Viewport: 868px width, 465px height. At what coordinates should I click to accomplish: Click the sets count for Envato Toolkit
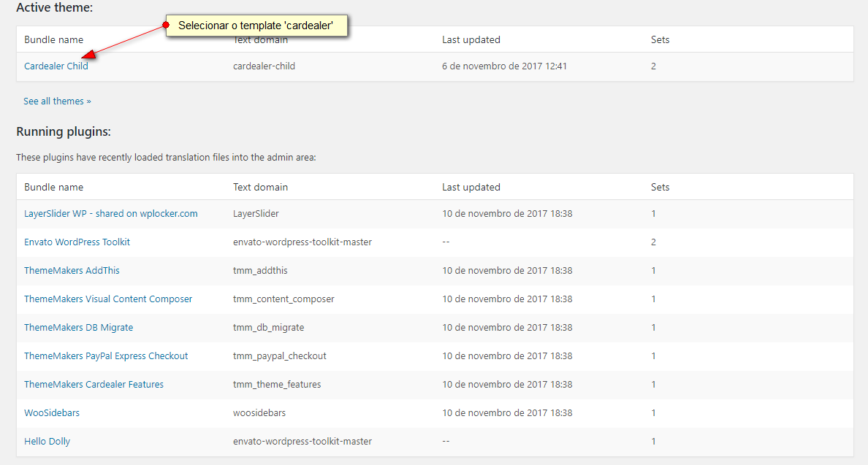tap(653, 242)
